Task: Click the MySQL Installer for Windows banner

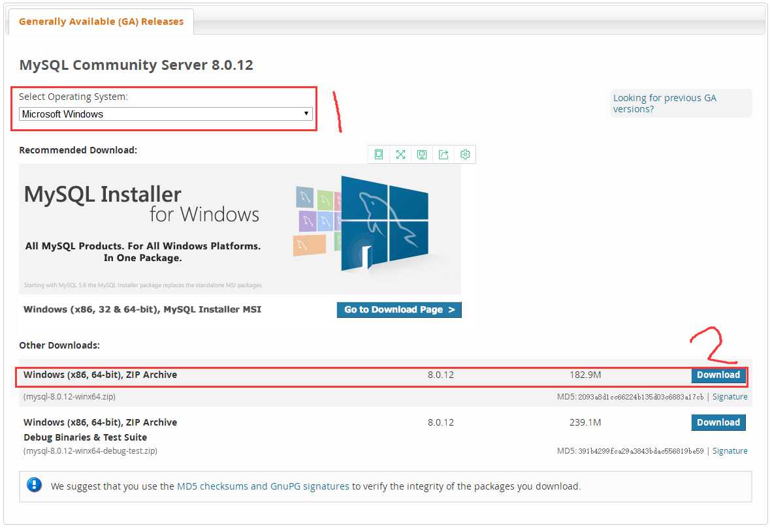Action: [x=240, y=229]
